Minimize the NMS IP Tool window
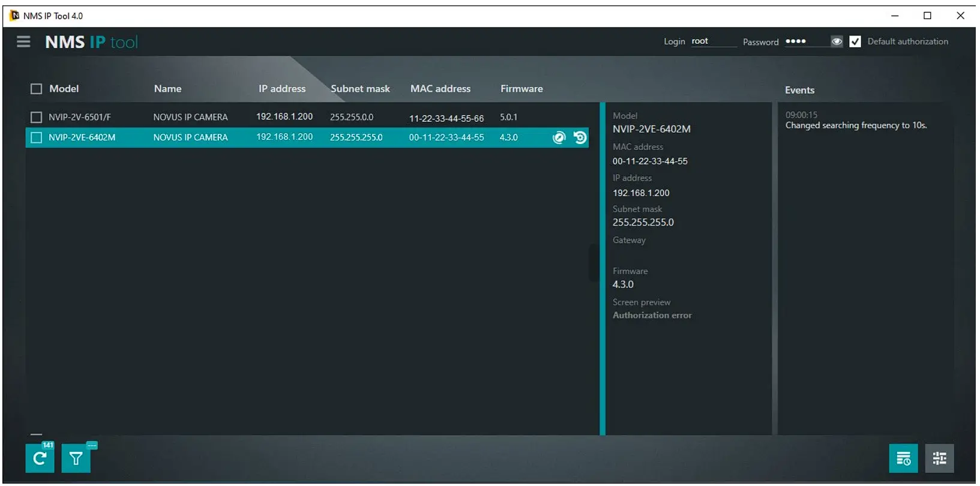980x486 pixels. tap(895, 16)
